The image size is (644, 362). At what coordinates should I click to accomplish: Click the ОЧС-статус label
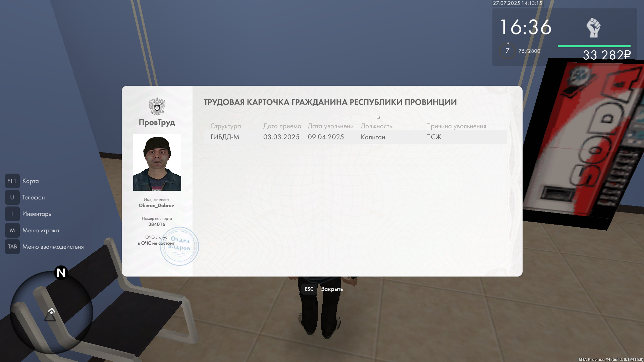point(156,237)
